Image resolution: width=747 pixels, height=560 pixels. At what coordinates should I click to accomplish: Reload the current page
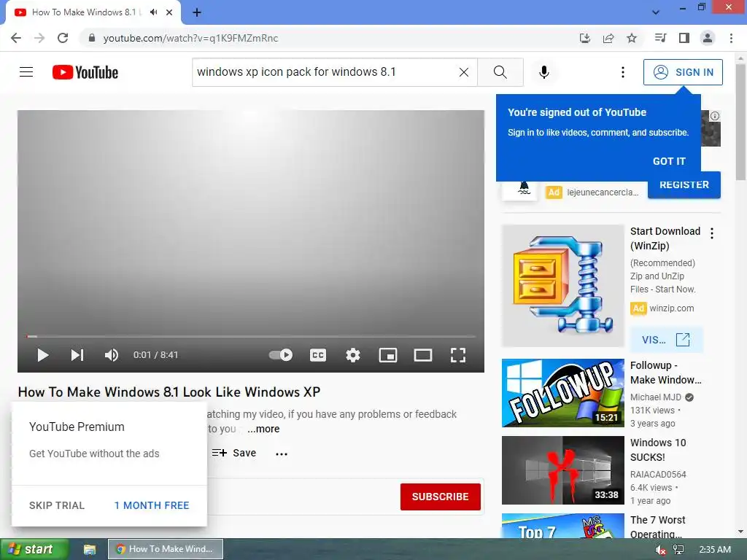pos(63,38)
